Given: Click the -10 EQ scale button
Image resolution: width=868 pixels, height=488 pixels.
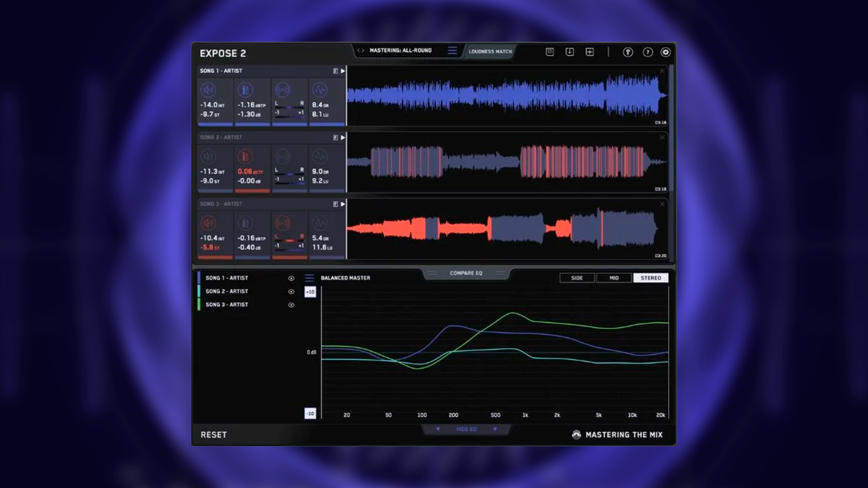Looking at the screenshot, I should (310, 413).
